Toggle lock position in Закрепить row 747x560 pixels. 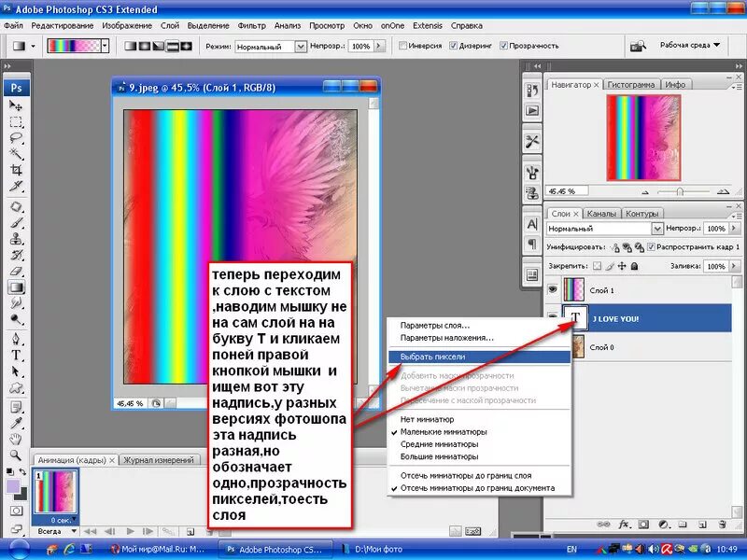[x=622, y=266]
